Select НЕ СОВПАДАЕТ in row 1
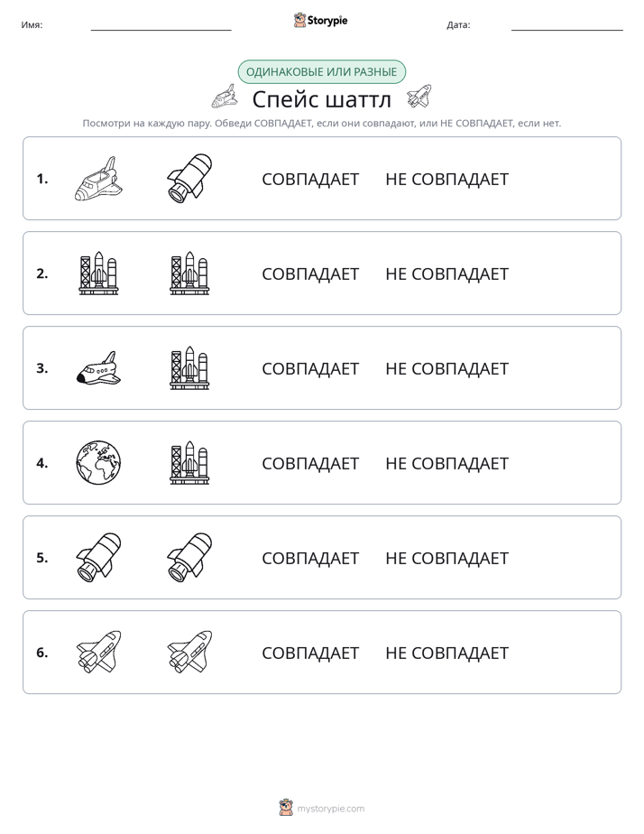 pyautogui.click(x=446, y=180)
